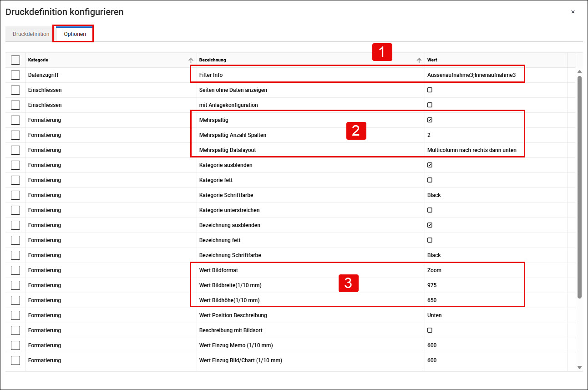Toggle Kategorie fett value checkbox
Screen dimensions: 588x390
pyautogui.click(x=430, y=180)
